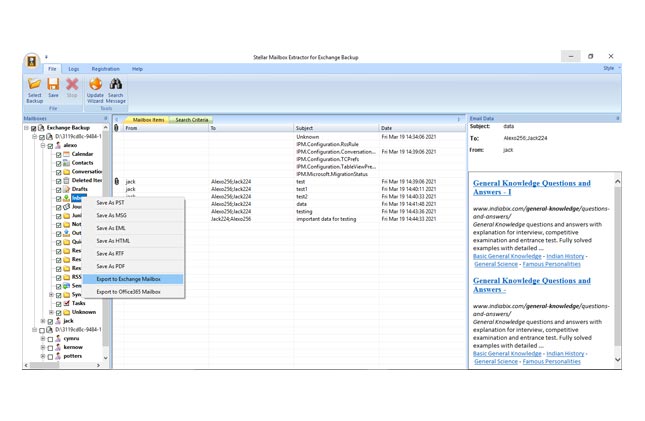The width and height of the screenshot is (645, 421).
Task: Choose Save As RTF from context menu
Action: click(134, 254)
